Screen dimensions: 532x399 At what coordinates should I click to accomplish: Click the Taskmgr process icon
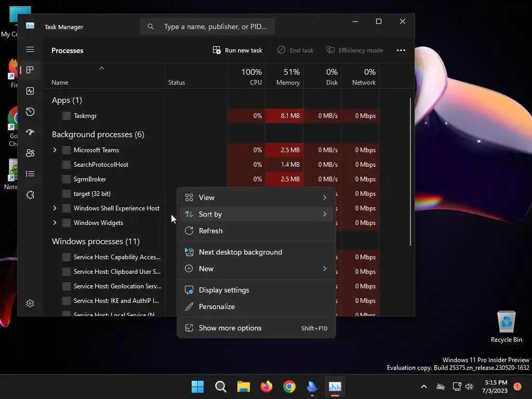[66, 116]
